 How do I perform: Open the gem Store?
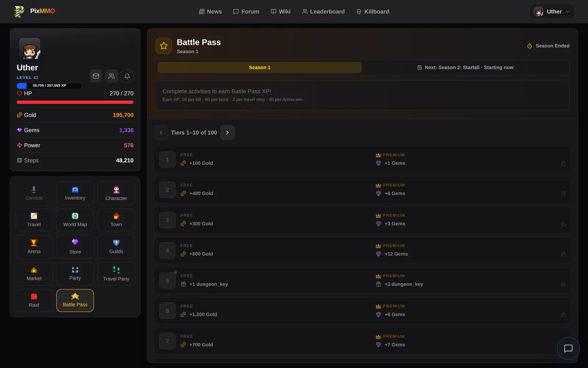coord(75,247)
